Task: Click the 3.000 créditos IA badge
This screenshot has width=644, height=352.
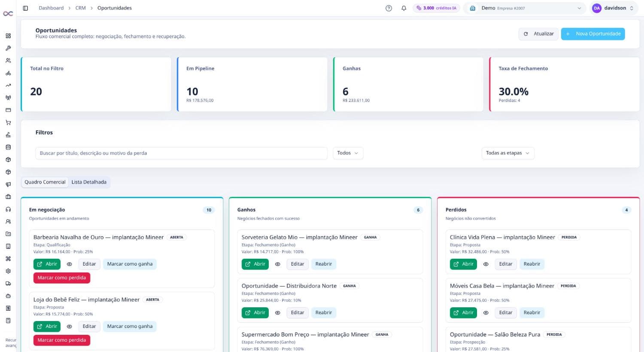Action: tap(436, 8)
